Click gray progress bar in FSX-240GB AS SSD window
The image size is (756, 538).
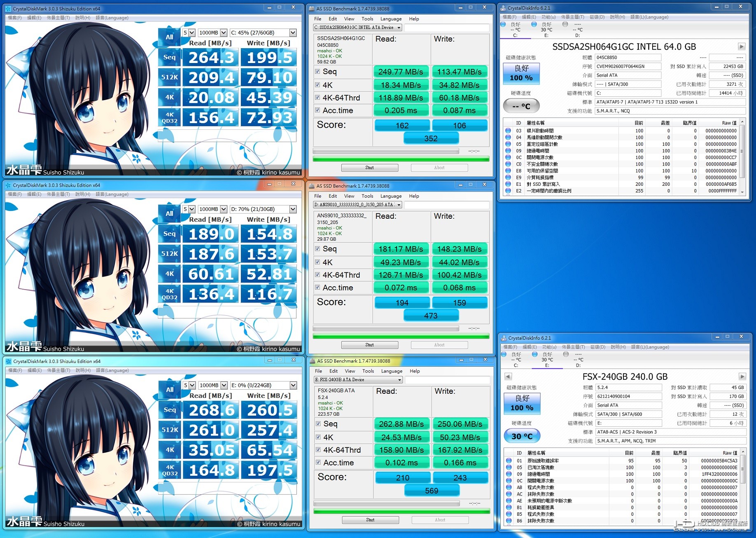pos(387,503)
